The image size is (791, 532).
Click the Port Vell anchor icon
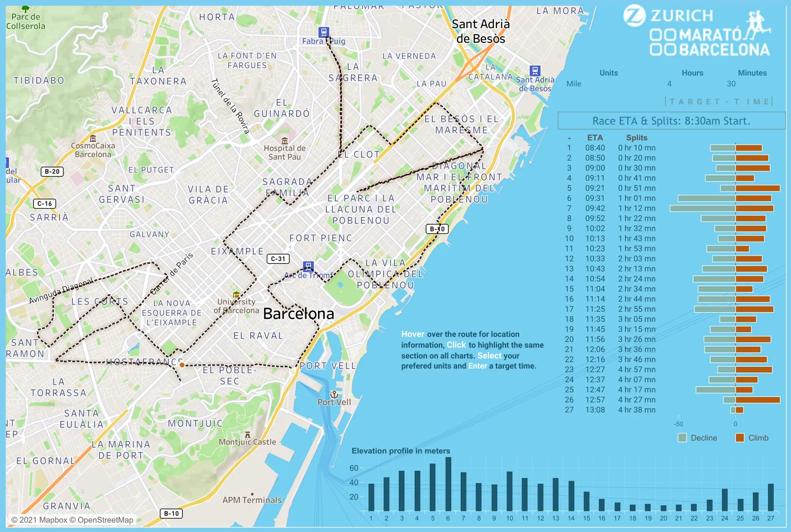334,394
